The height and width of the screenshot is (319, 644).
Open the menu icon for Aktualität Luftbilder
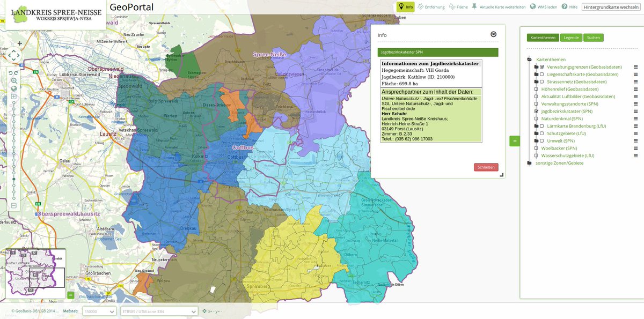[x=635, y=97]
